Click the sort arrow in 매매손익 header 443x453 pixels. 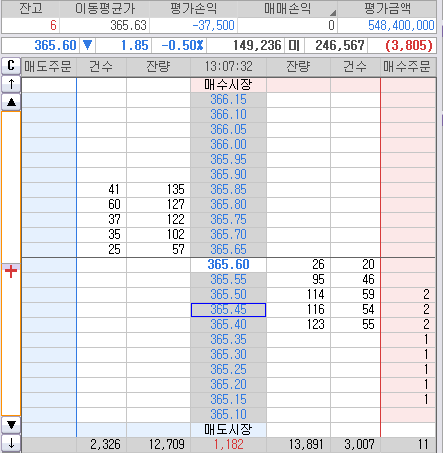coord(333,13)
